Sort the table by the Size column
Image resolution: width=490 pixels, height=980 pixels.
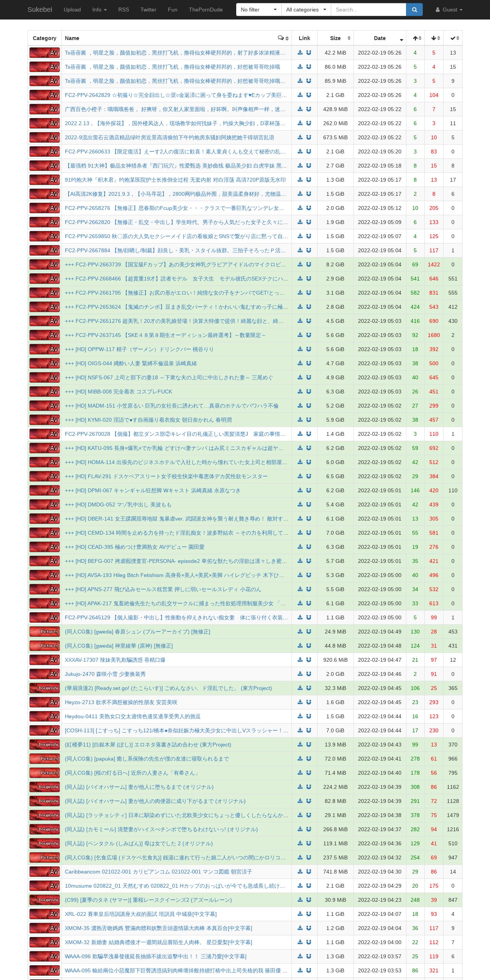335,38
